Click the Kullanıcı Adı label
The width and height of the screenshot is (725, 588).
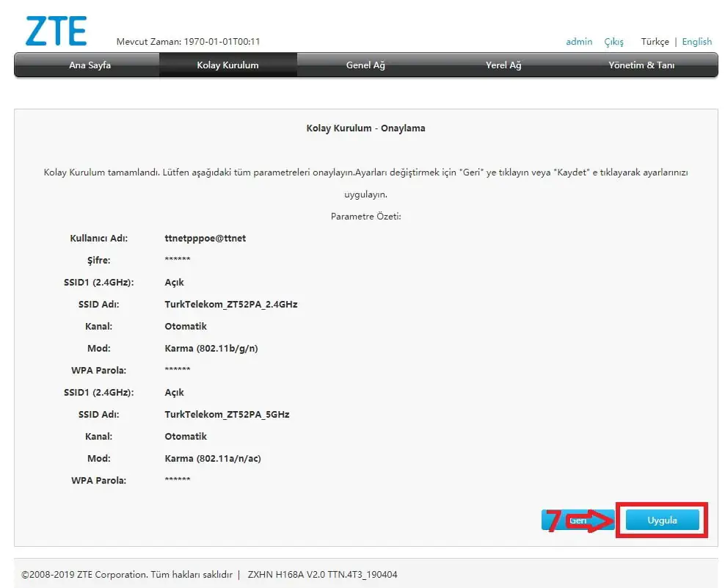point(98,239)
